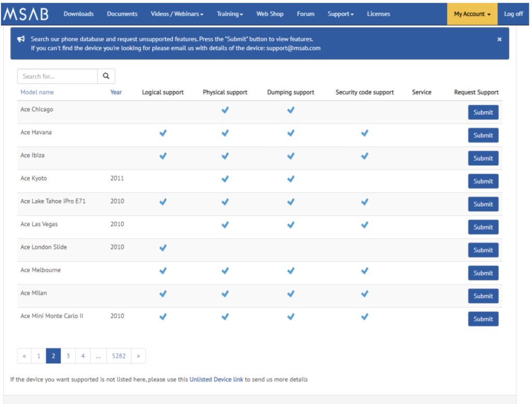Viewport: 532px width, 404px height.
Task: Open the Training dropdown menu
Action: (x=230, y=14)
